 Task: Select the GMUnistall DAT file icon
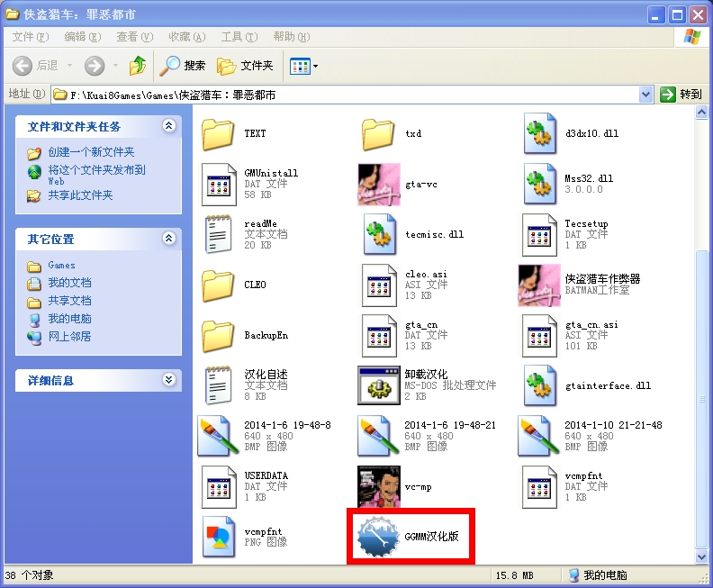click(219, 185)
